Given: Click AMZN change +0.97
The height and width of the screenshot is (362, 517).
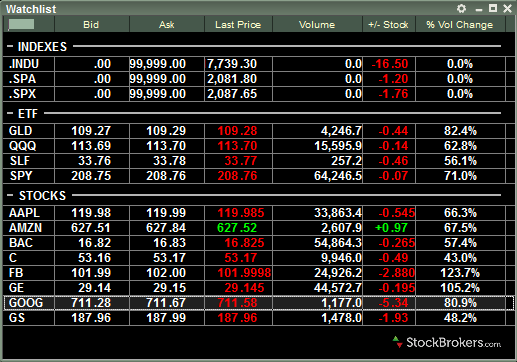Looking at the screenshot, I should pyautogui.click(x=391, y=228).
